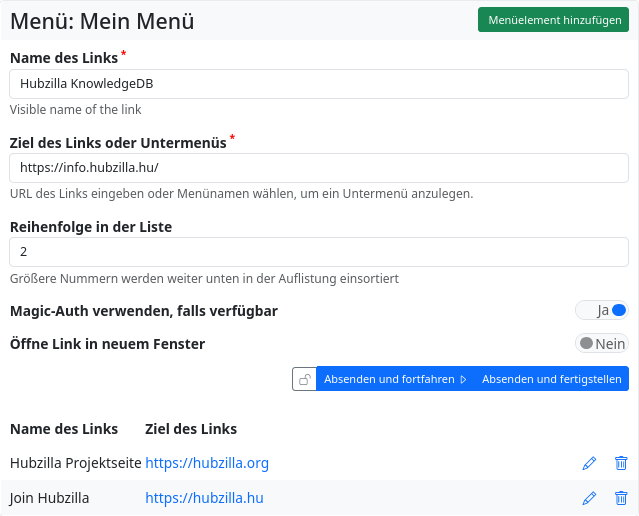Screen dimensions: 639x516
Task: Click the 'Visible name of the link' help text
Action: point(75,110)
